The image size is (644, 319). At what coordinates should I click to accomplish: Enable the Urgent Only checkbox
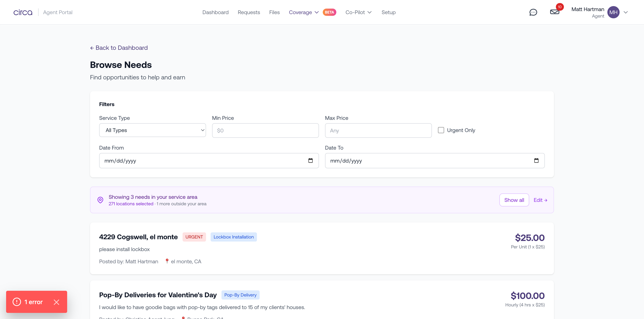pos(441,130)
